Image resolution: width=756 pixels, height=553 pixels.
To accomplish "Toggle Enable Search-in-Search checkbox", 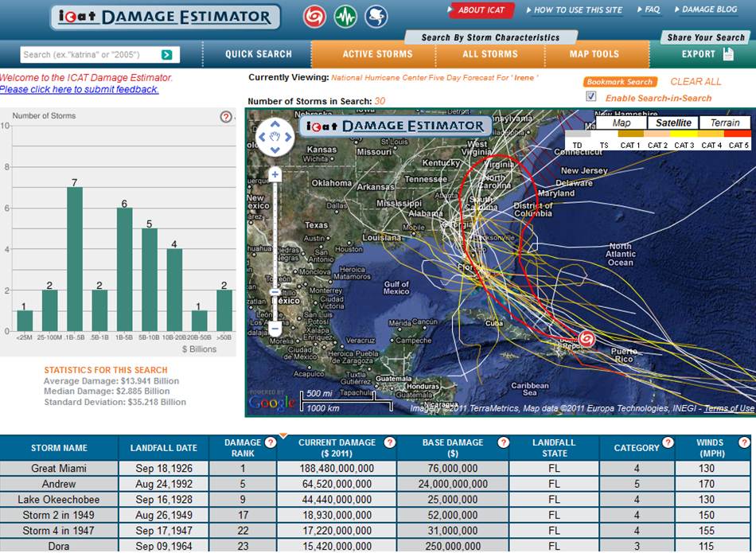I will tap(591, 96).
